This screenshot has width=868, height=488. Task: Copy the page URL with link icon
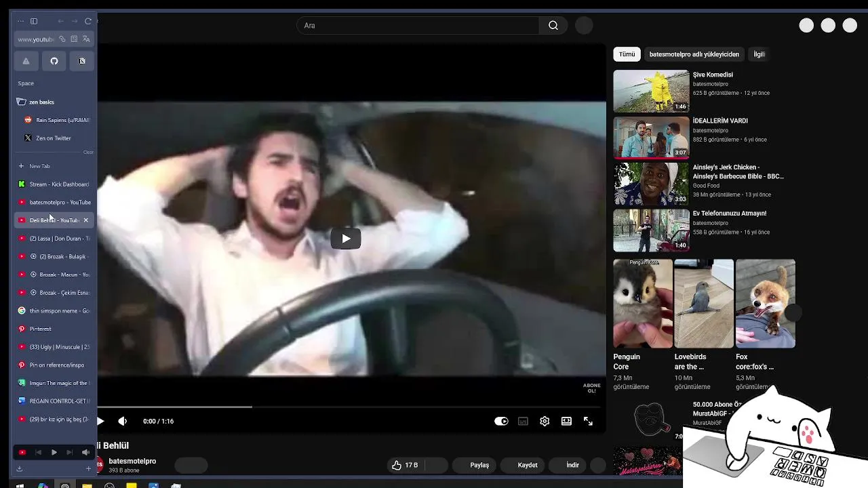(62, 39)
